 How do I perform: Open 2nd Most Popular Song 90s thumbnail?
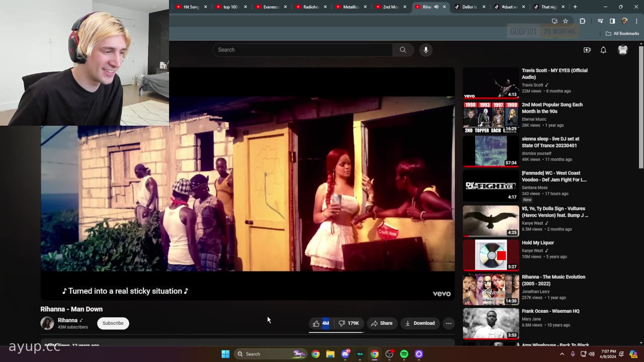[x=491, y=117]
